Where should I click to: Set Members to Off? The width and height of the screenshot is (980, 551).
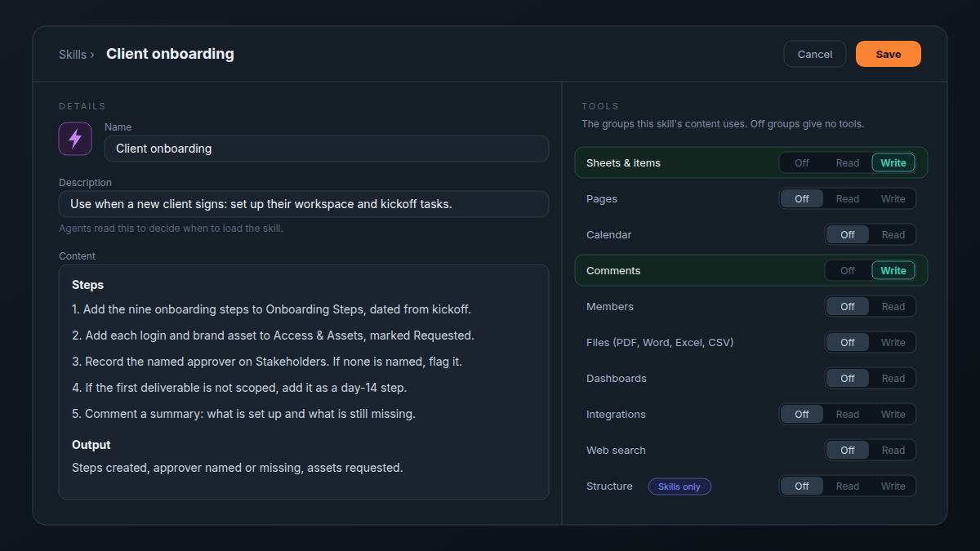coord(848,306)
